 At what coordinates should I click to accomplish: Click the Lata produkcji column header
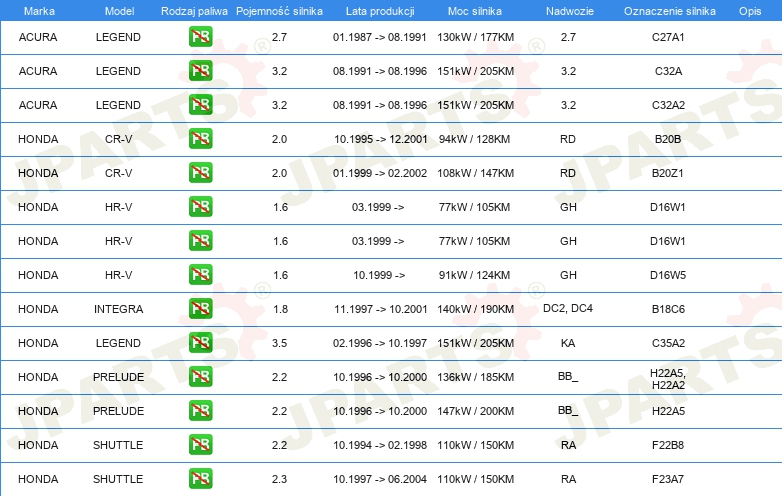[380, 11]
